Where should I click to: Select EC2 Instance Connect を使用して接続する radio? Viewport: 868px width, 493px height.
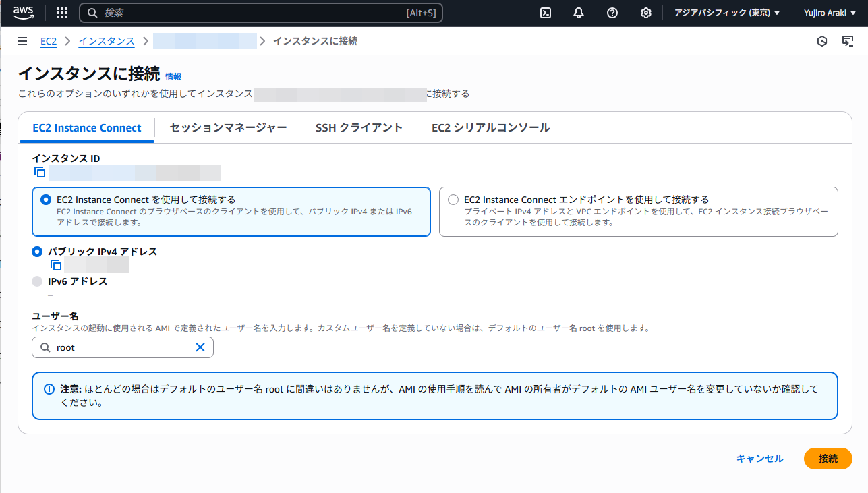tap(46, 200)
